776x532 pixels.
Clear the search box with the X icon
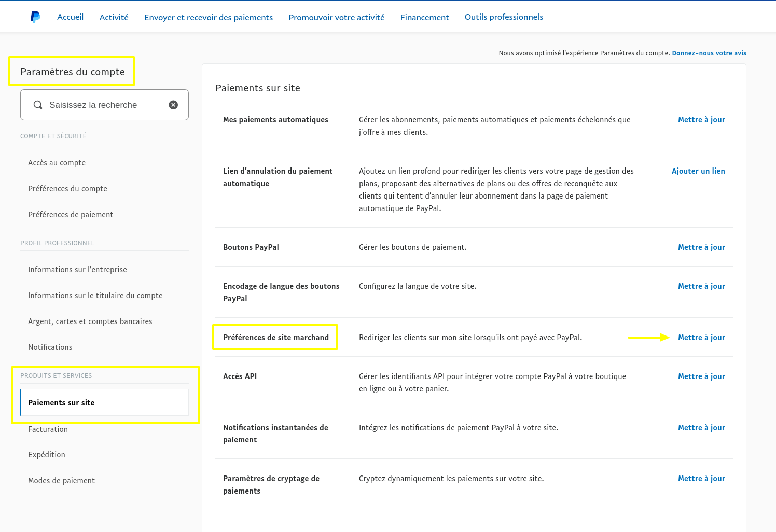(x=173, y=104)
